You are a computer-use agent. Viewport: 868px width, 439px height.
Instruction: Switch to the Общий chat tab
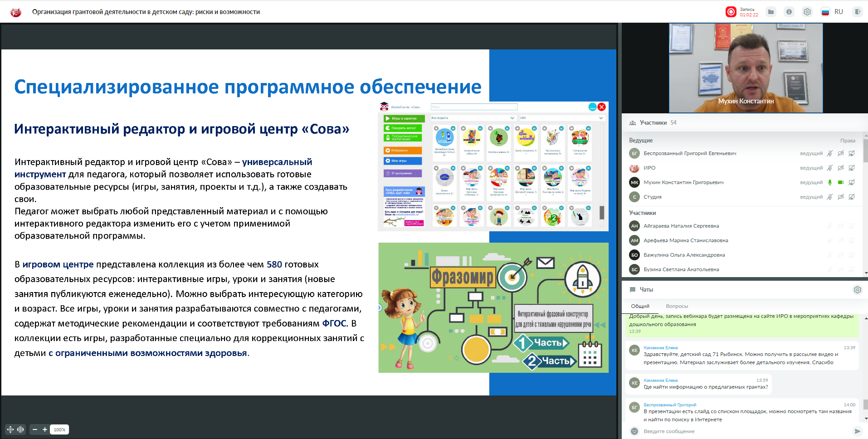click(640, 306)
